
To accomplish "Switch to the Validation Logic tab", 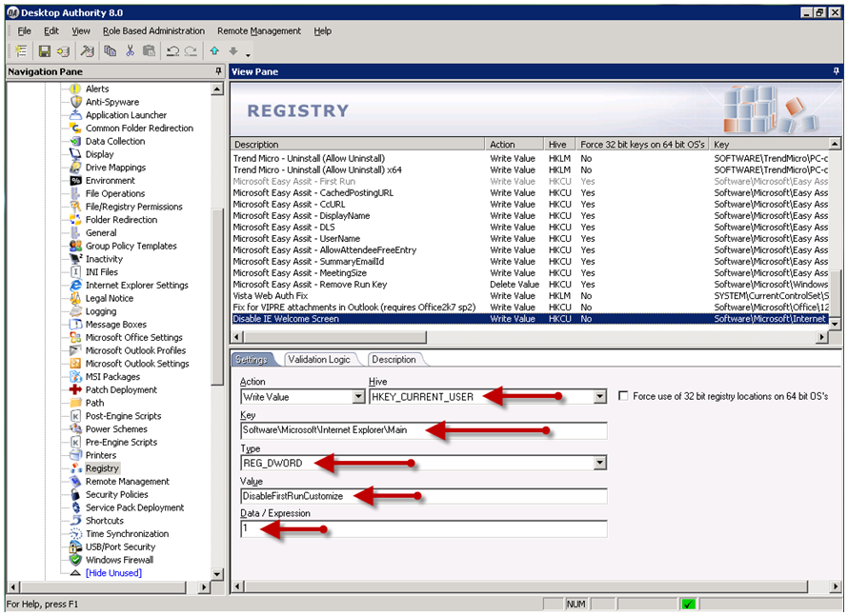I will [x=319, y=360].
